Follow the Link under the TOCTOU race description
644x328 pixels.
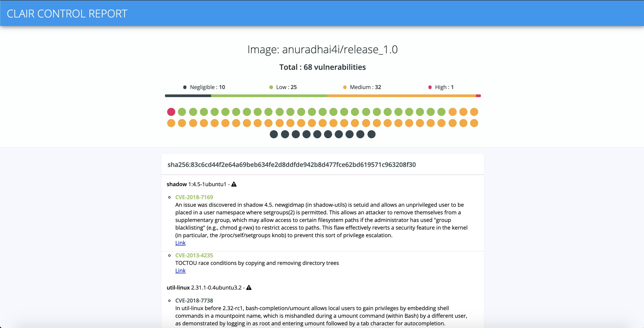(x=180, y=270)
